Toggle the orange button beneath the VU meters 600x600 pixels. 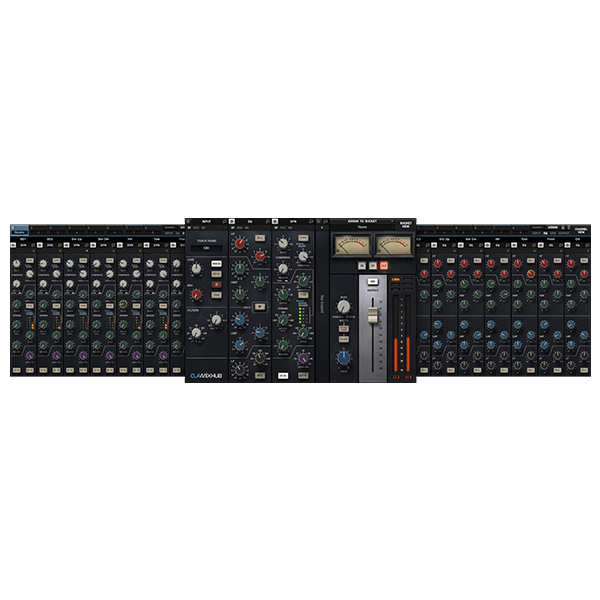click(x=382, y=265)
